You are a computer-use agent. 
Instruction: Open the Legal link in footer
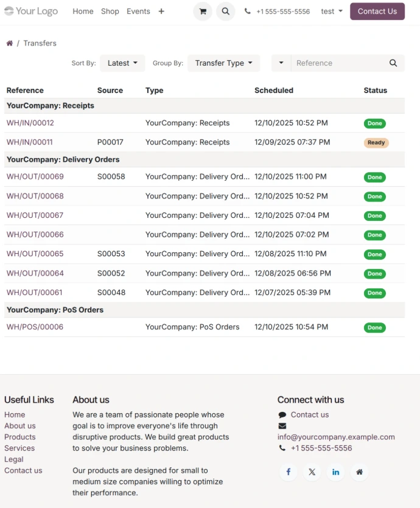tap(14, 459)
